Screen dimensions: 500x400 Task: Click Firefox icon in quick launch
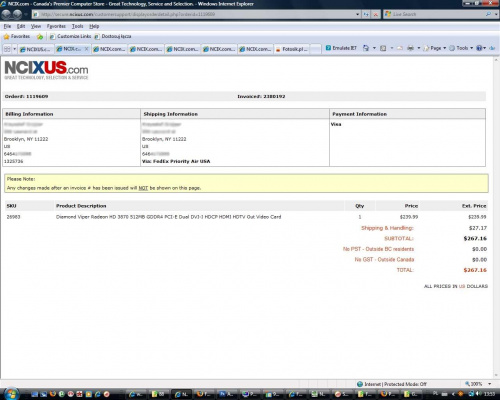[52, 394]
